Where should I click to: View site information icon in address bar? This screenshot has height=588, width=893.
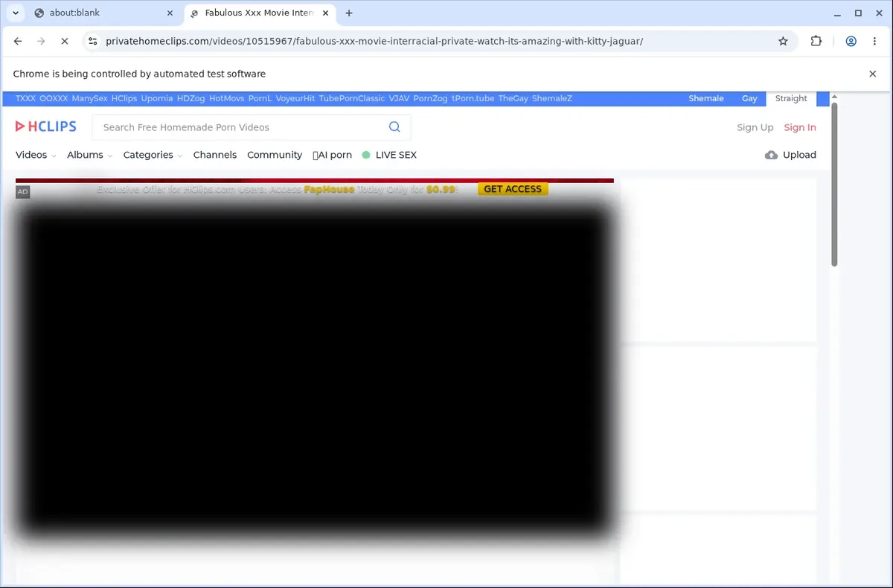click(92, 41)
